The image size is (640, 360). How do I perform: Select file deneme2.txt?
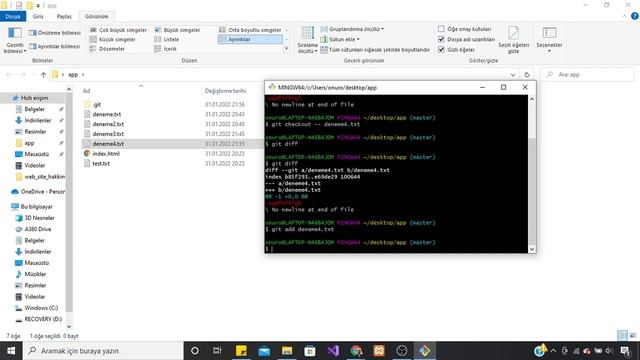[108, 124]
